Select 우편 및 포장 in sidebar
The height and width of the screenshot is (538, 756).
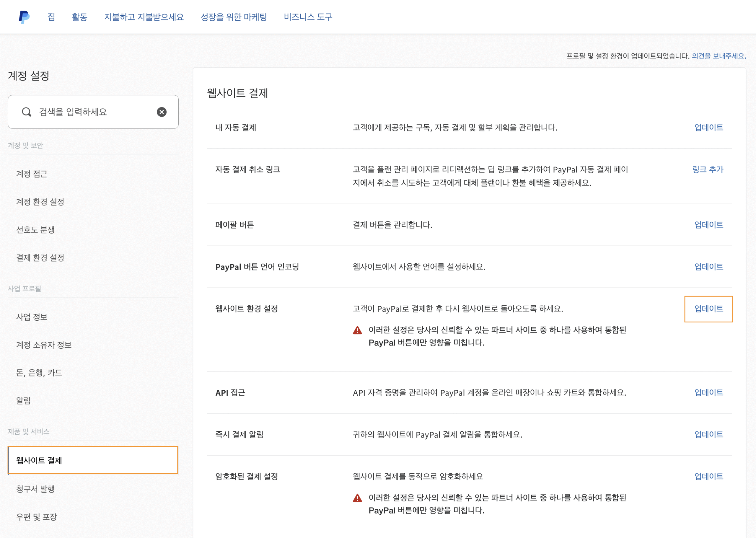(x=37, y=517)
